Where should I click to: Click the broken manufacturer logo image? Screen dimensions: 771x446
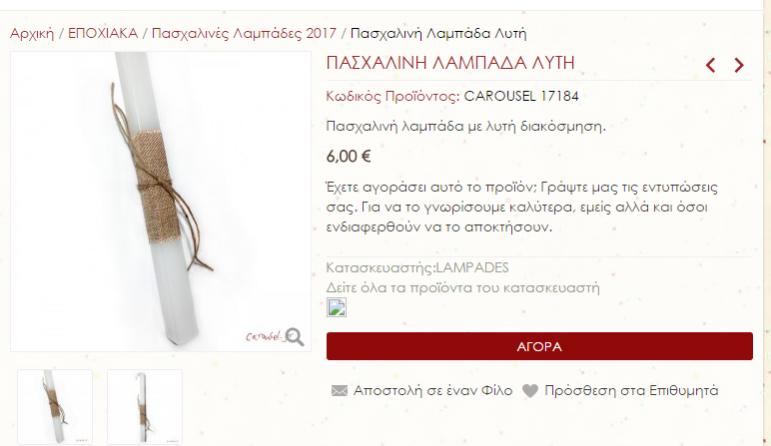337,307
